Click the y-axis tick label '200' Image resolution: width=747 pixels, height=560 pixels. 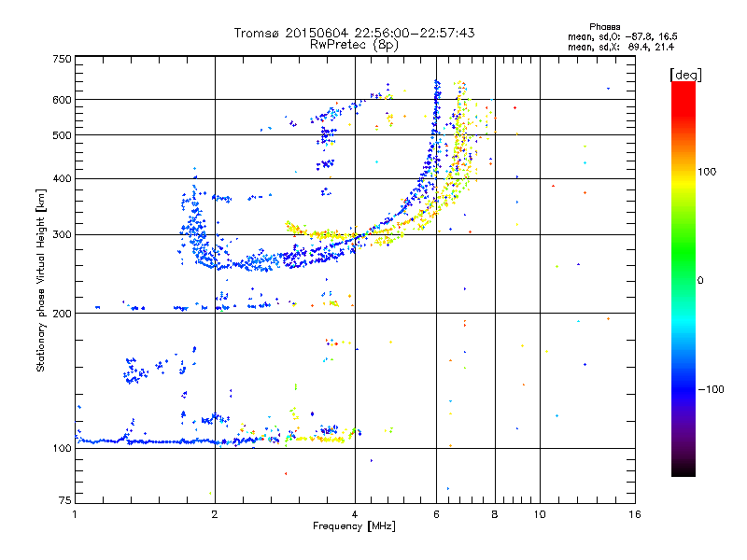click(62, 314)
